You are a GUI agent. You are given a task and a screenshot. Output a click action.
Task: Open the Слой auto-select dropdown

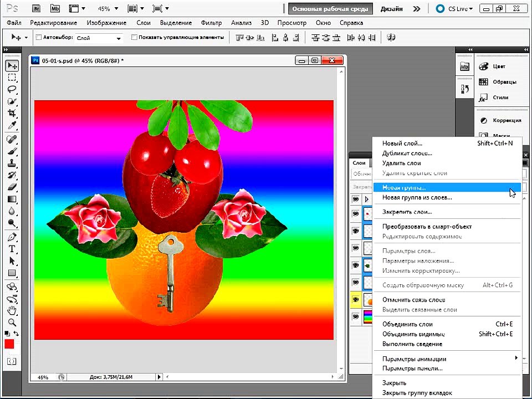click(99, 38)
